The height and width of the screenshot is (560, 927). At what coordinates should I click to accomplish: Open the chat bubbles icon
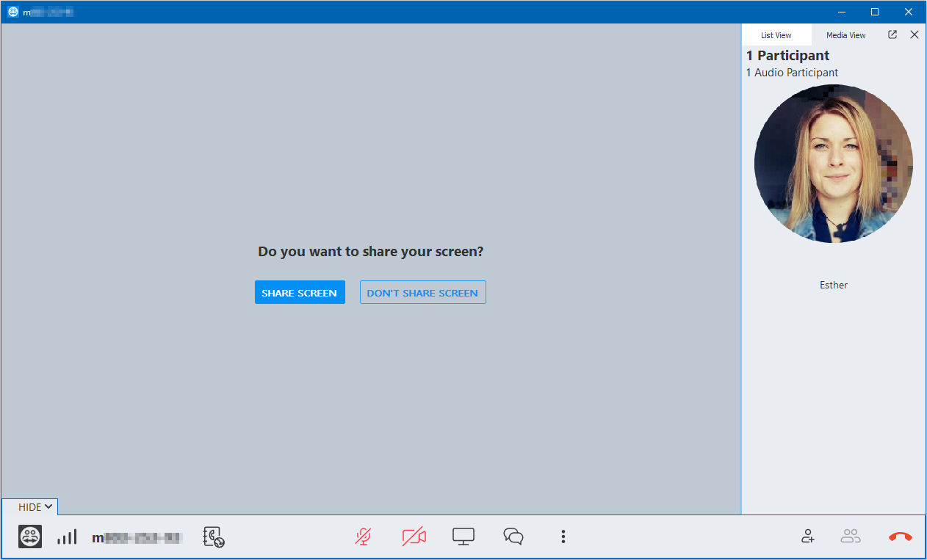tap(513, 537)
